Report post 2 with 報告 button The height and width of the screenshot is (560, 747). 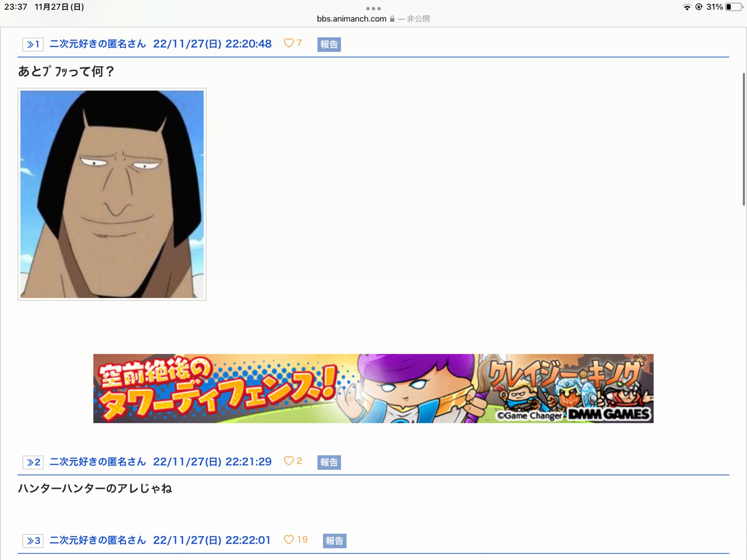[329, 462]
